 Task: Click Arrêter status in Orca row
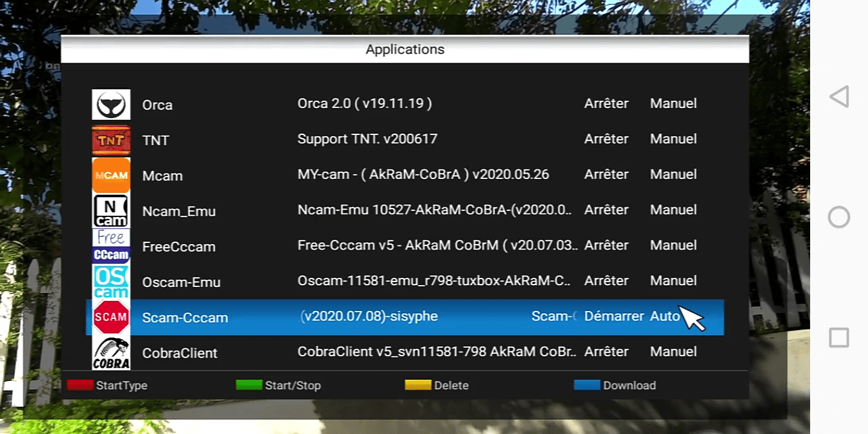606,104
